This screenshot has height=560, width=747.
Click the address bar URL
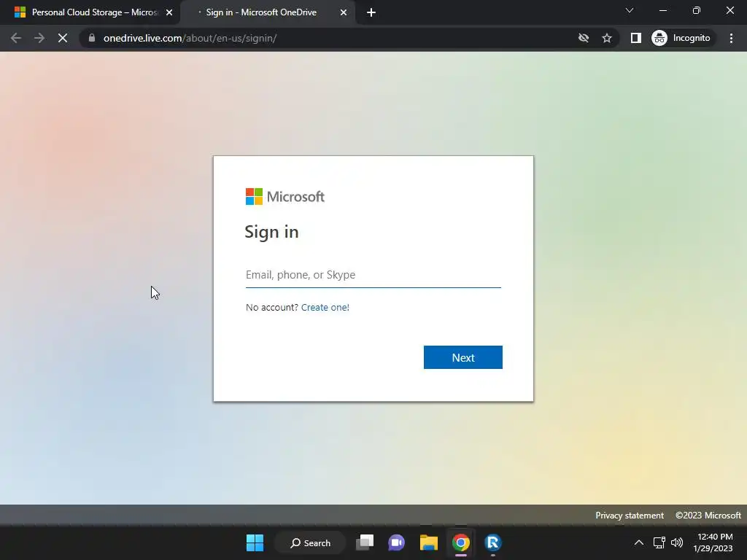[x=190, y=38]
